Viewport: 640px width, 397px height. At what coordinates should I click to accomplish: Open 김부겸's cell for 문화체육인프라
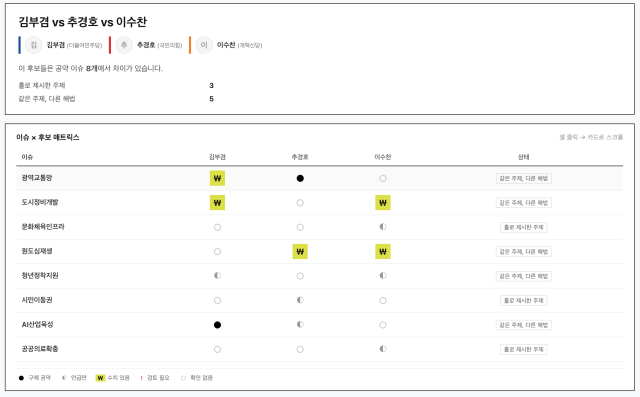click(x=217, y=227)
